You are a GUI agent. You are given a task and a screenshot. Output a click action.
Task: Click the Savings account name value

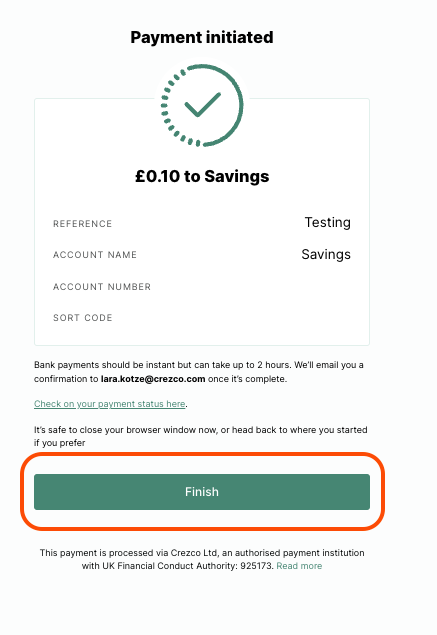click(326, 254)
